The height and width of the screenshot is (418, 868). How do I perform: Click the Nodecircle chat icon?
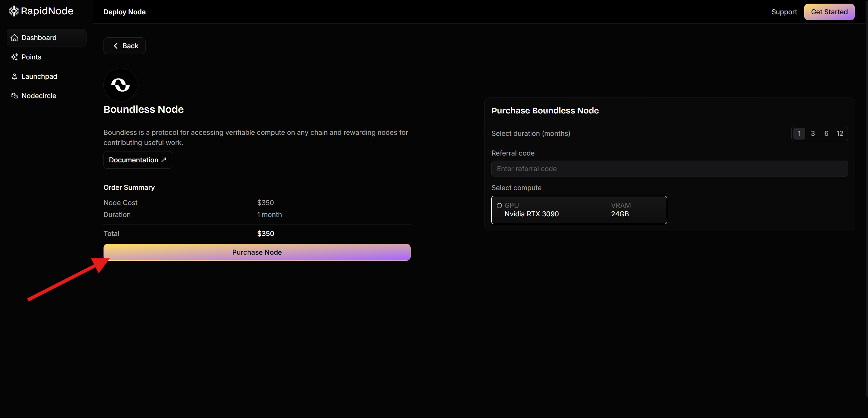tap(14, 96)
